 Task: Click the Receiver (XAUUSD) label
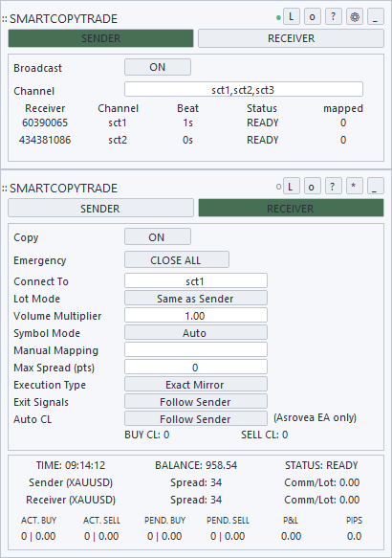(71, 500)
